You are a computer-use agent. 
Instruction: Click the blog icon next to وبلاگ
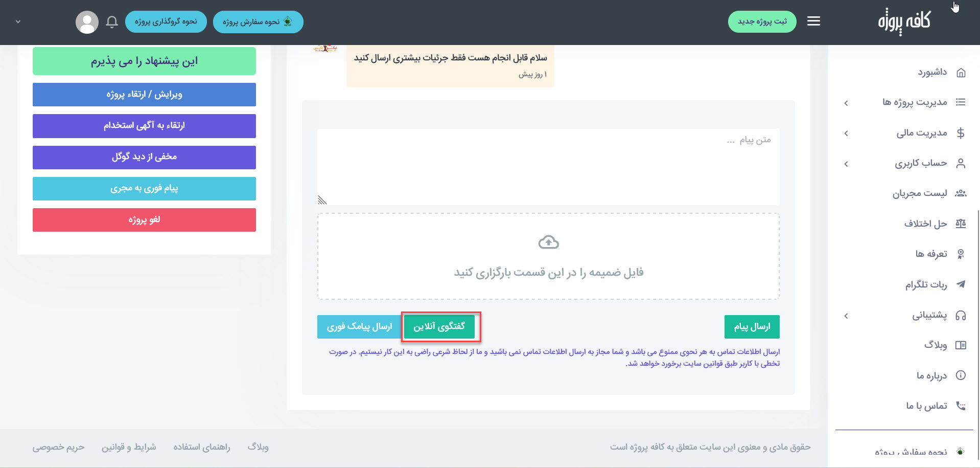(962, 345)
